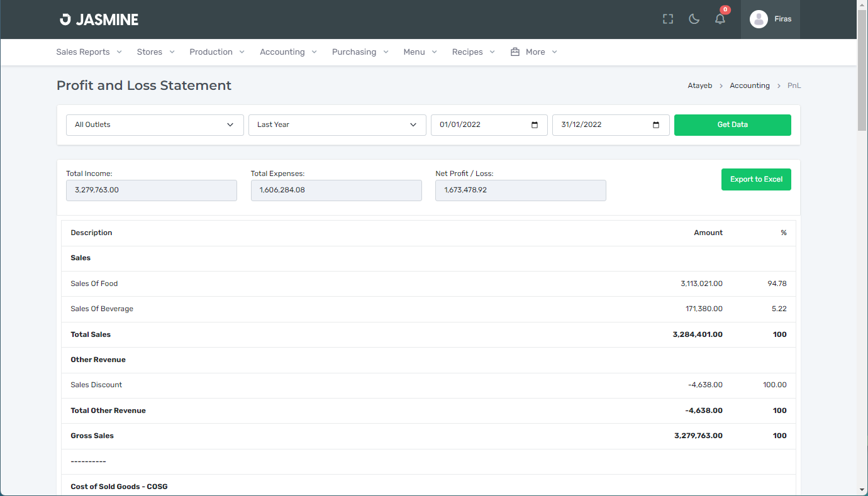
Task: Open the Last Year period dropdown
Action: coord(337,125)
